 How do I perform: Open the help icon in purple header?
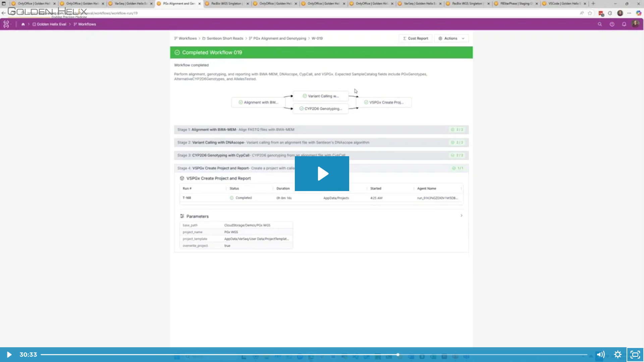tap(612, 24)
